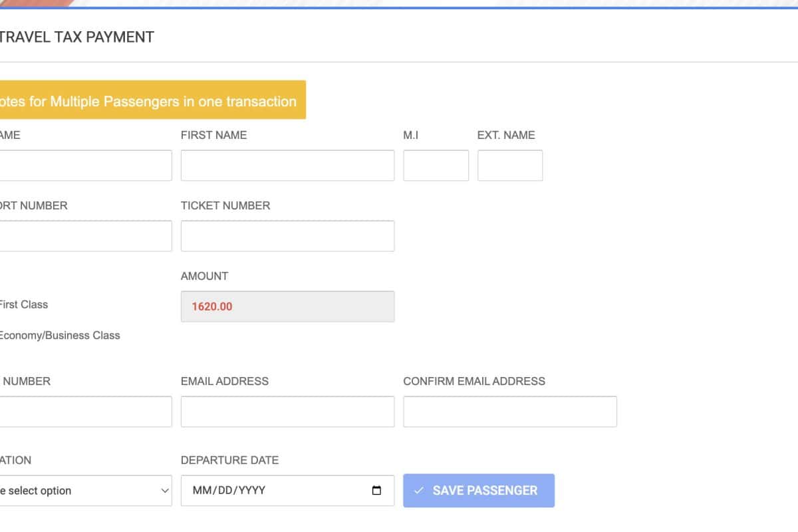Image resolution: width=798 pixels, height=532 pixels.
Task: Click the YYYY year segment in Departure Date
Action: [252, 491]
